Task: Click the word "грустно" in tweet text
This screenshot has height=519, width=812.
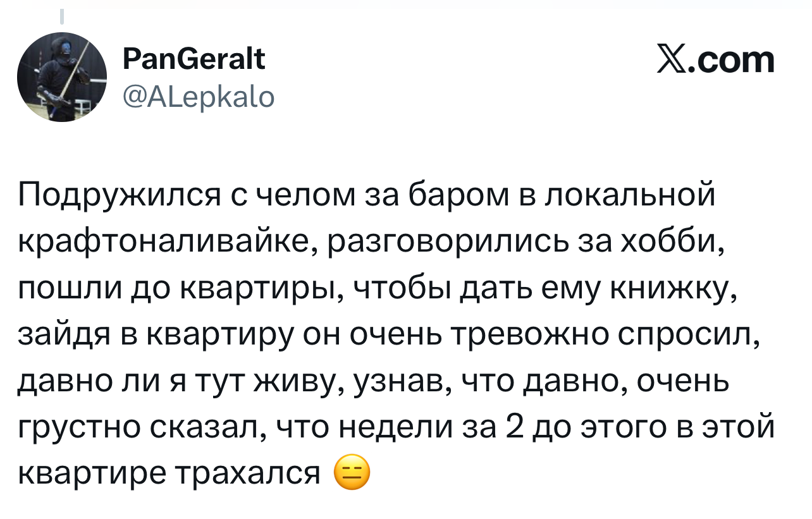Action: click(78, 425)
